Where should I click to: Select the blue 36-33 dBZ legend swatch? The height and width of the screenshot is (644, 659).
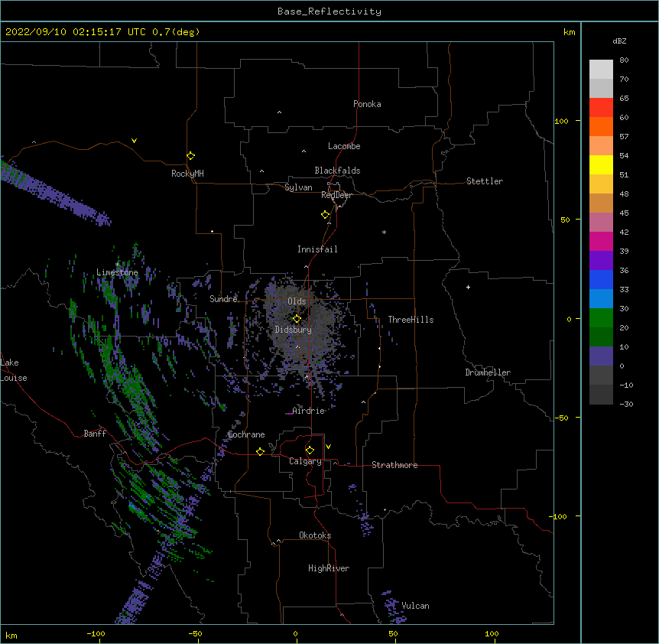point(601,279)
